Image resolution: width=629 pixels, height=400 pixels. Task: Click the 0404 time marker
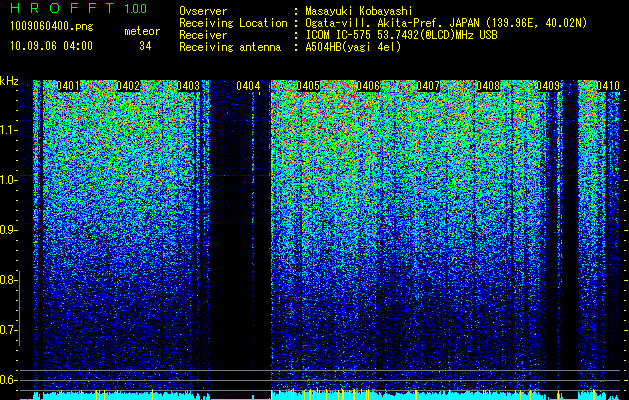point(248,86)
